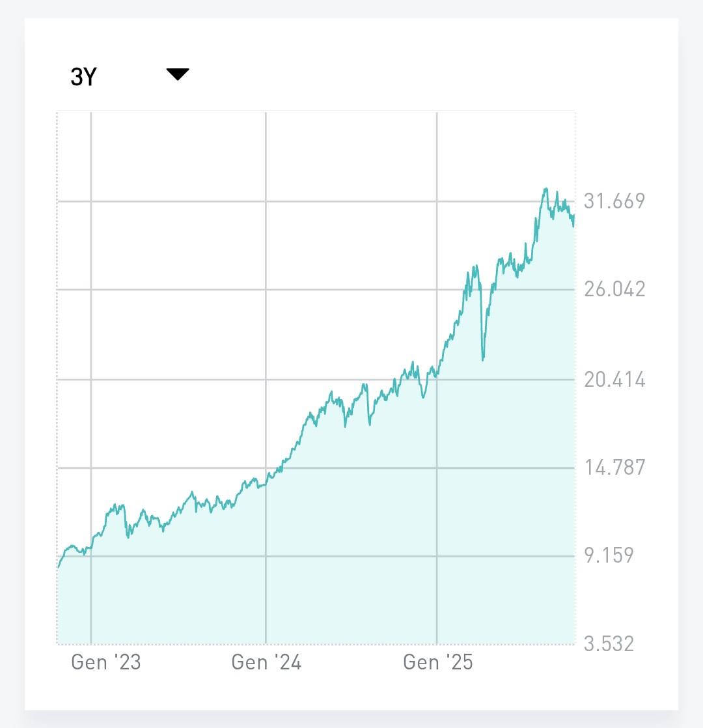Click the Gen '23 x-axis label

click(x=106, y=662)
